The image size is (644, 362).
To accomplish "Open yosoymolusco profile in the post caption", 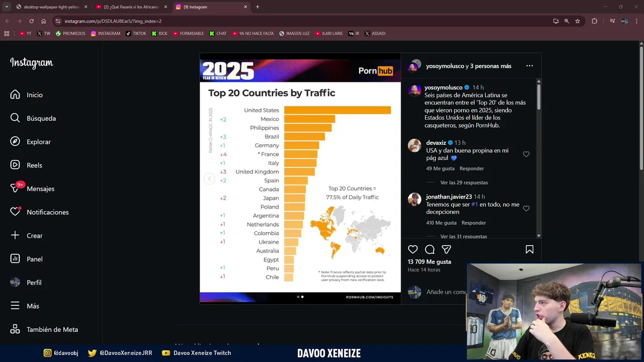I will tap(443, 87).
